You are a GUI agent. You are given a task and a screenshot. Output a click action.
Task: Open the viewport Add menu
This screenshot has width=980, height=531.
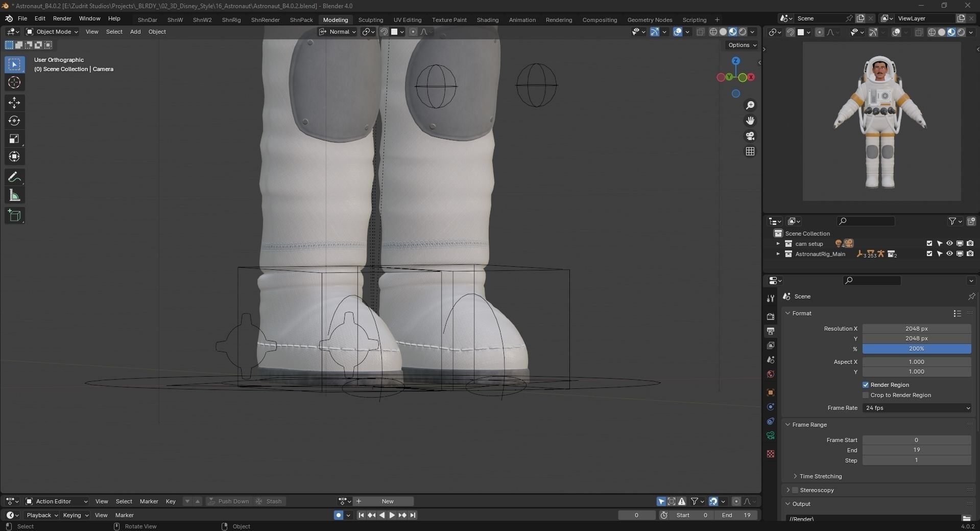click(135, 32)
